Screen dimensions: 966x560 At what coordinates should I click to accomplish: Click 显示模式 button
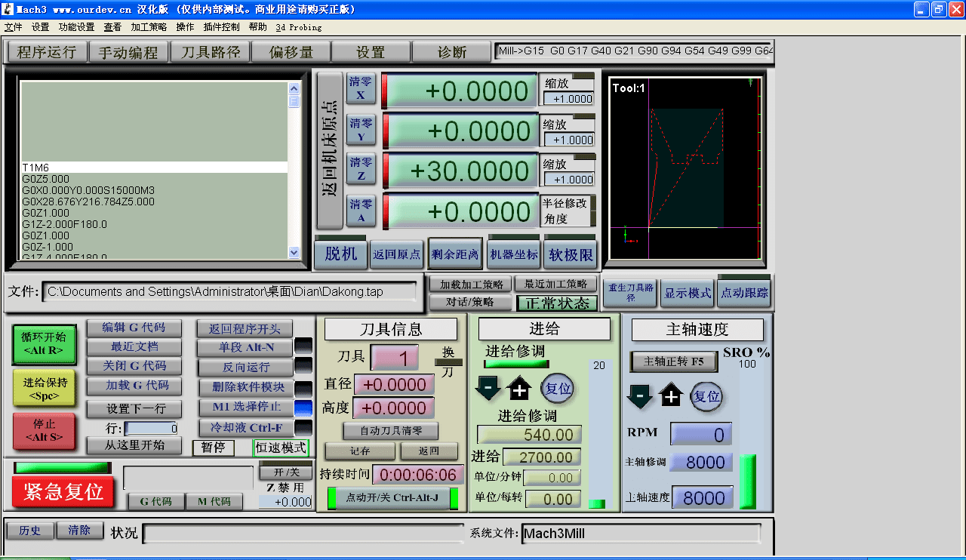tap(688, 293)
